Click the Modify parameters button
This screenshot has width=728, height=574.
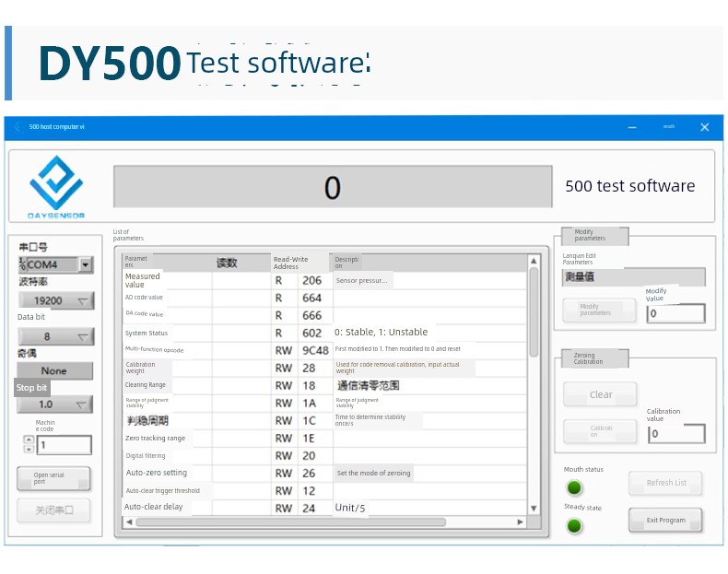(599, 310)
